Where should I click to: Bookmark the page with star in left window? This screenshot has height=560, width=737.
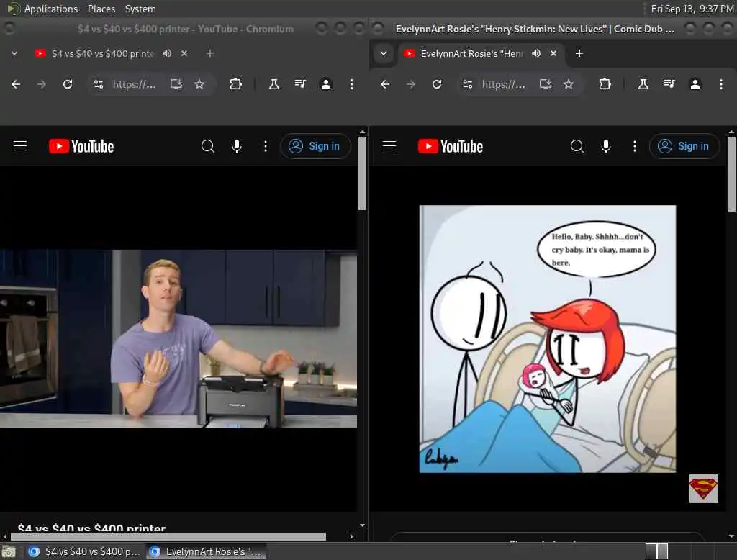point(199,84)
